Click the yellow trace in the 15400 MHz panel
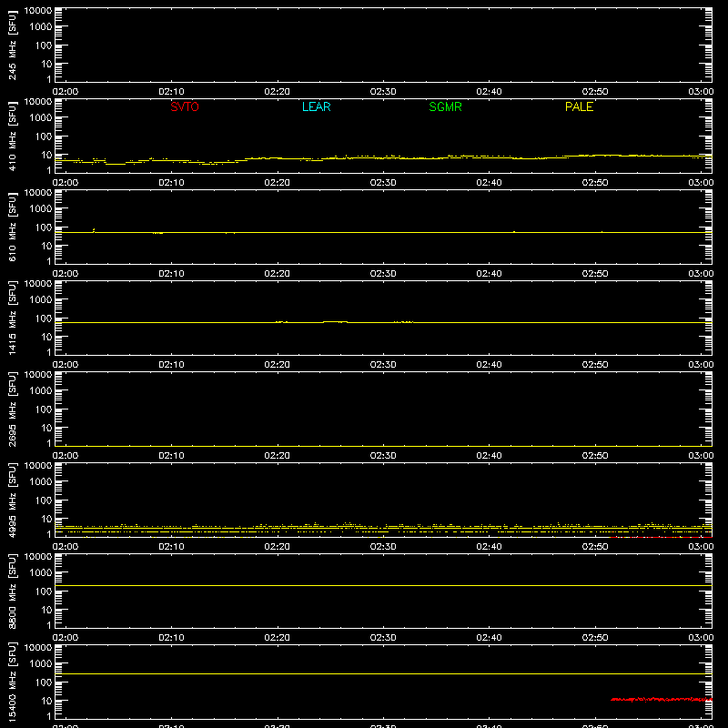The height and width of the screenshot is (728, 728). pos(383,673)
